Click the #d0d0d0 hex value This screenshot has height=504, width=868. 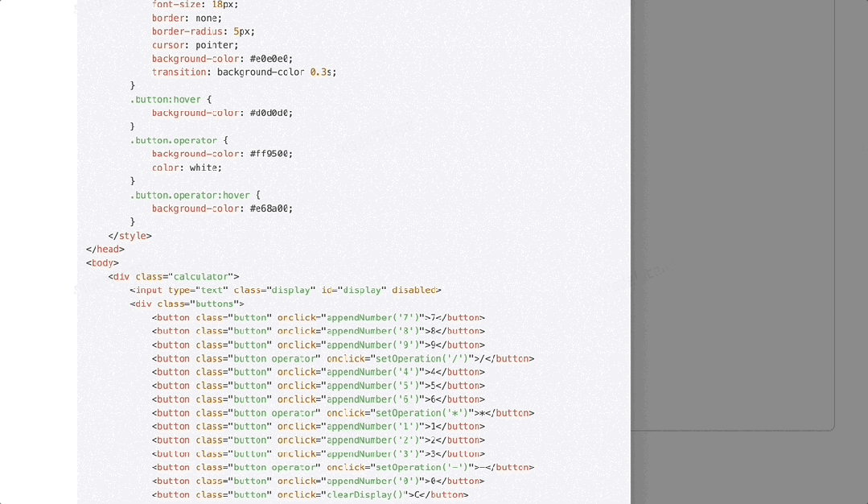[271, 114]
